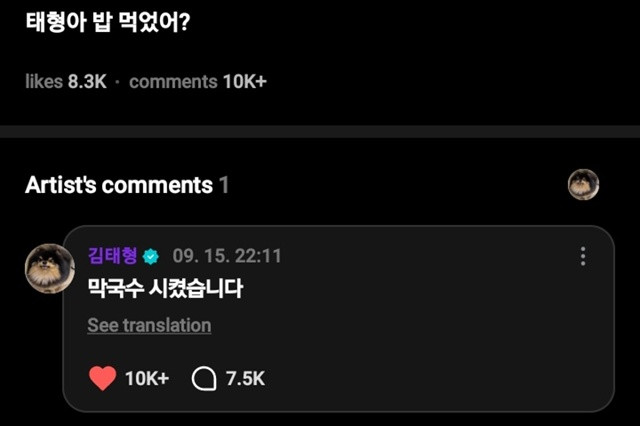Translate the comment with See translation

pos(149,325)
